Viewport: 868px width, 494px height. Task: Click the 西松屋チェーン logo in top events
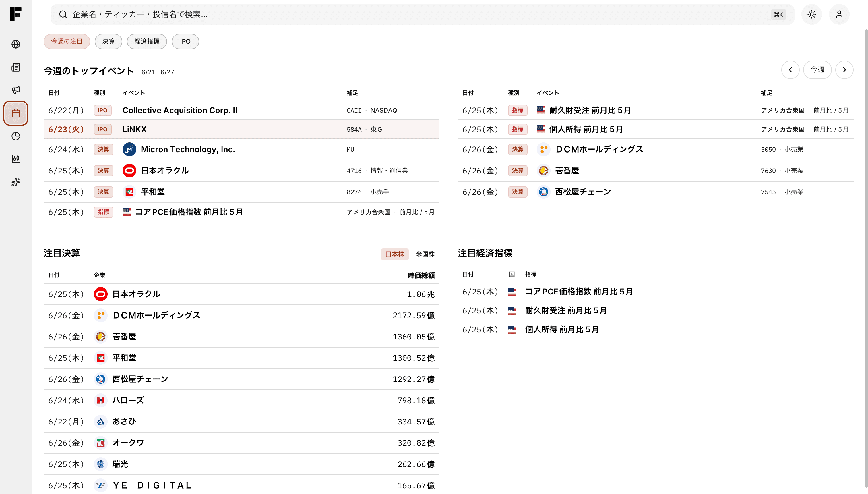(544, 192)
